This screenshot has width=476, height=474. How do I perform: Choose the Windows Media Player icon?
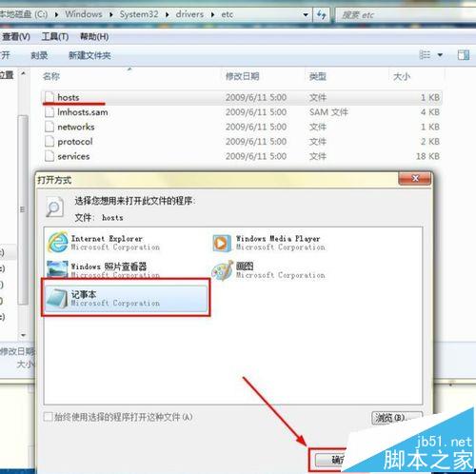222,243
